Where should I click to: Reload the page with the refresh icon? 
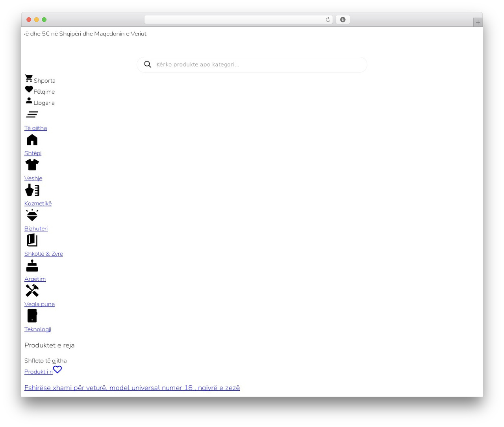coord(328,20)
